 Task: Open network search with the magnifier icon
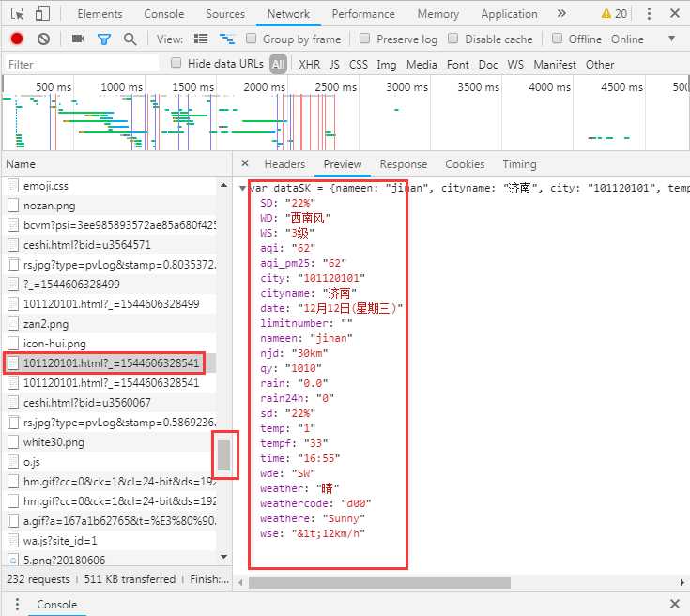point(130,39)
